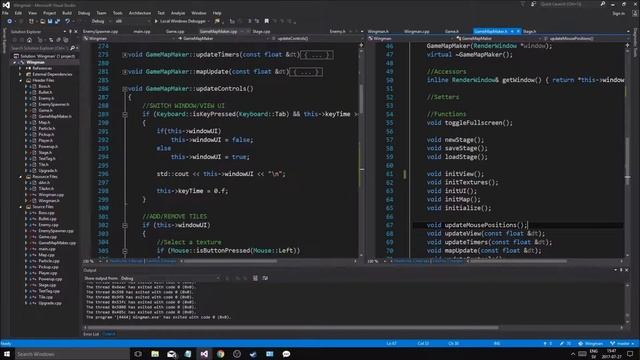640x360 pixels.
Task: Collapse the Header Files folder
Action: click(x=20, y=80)
